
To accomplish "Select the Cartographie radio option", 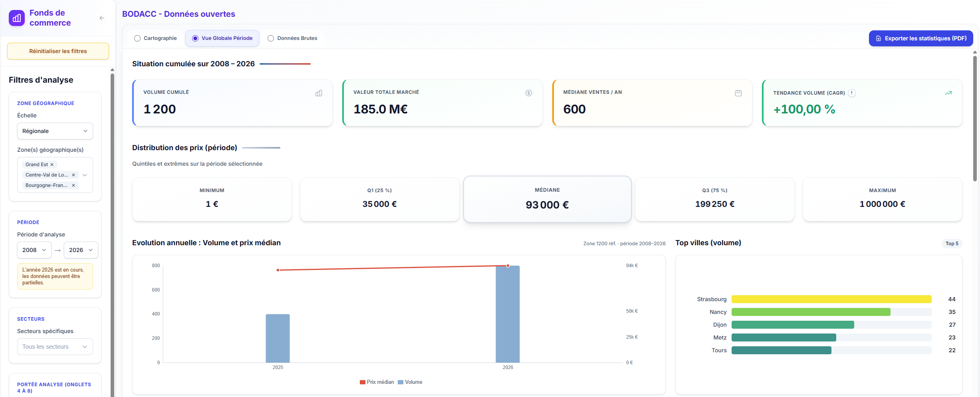I will coord(137,38).
